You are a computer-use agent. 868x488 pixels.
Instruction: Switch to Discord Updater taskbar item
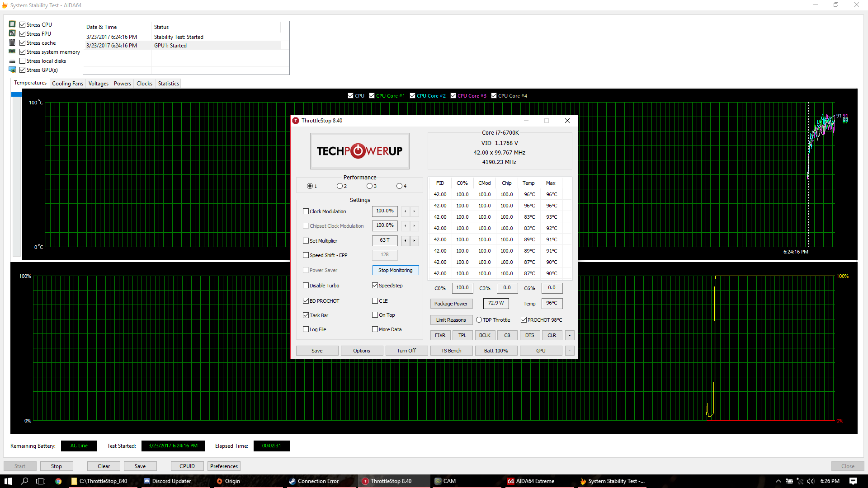coord(175,481)
